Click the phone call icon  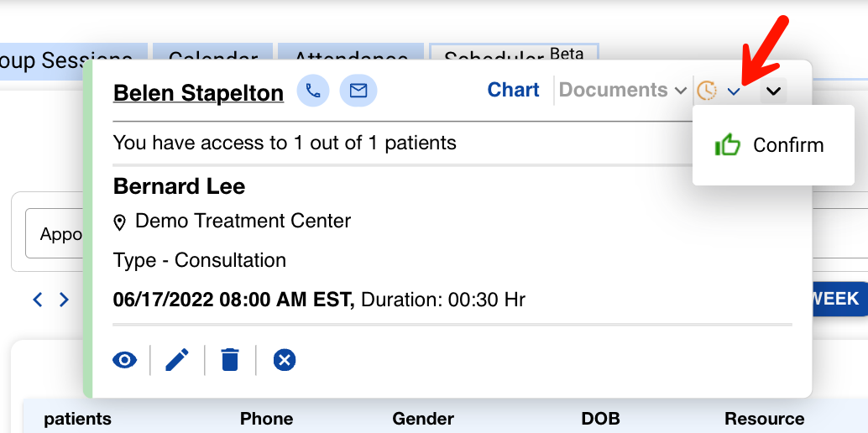pyautogui.click(x=313, y=91)
